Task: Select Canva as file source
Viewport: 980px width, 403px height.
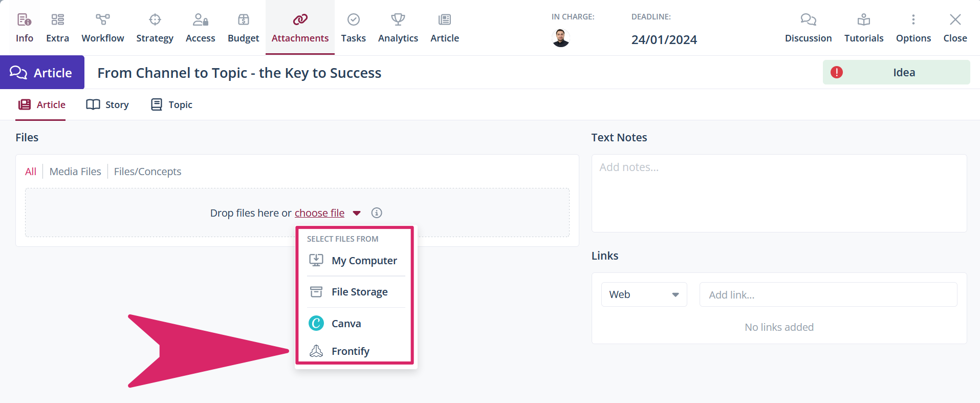Action: 346,324
